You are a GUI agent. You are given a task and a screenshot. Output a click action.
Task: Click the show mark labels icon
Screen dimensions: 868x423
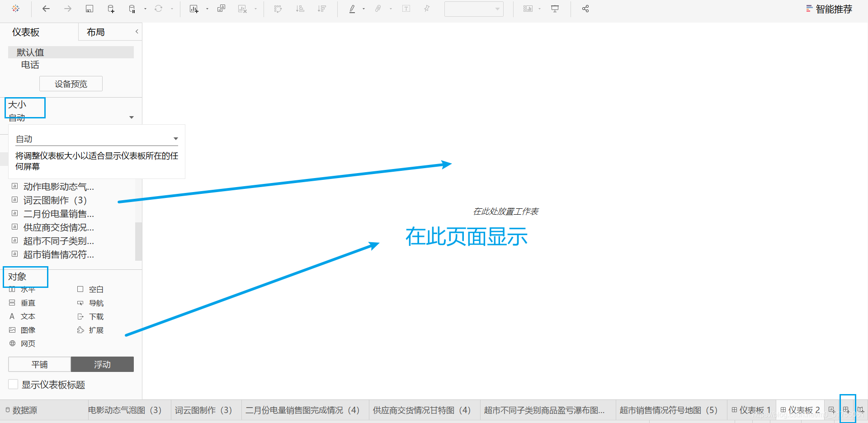pos(406,9)
